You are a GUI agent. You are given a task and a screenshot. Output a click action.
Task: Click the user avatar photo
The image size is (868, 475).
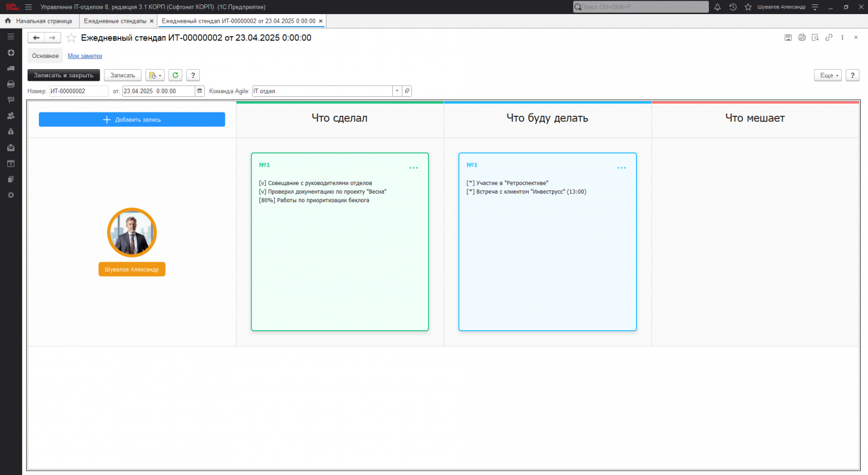click(x=132, y=233)
